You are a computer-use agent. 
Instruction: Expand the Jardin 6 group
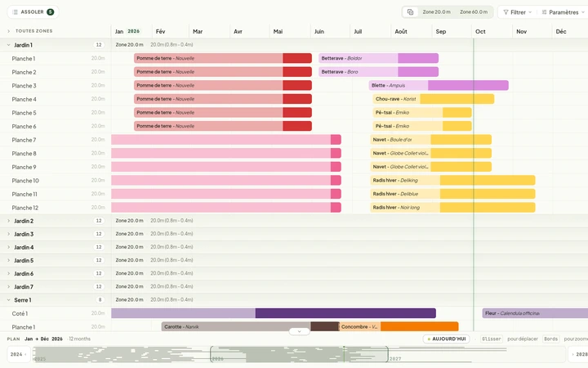[9, 273]
